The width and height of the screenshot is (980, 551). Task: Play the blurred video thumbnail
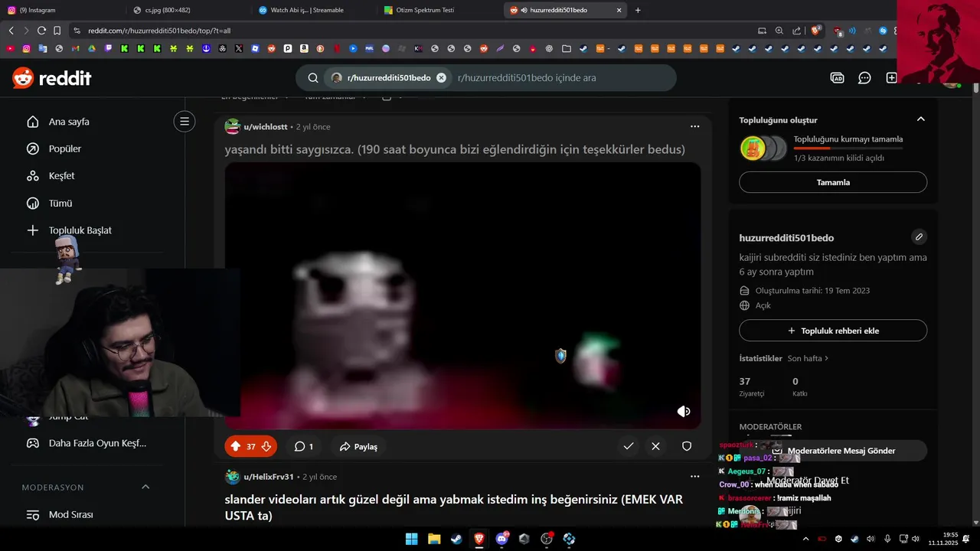click(x=462, y=295)
